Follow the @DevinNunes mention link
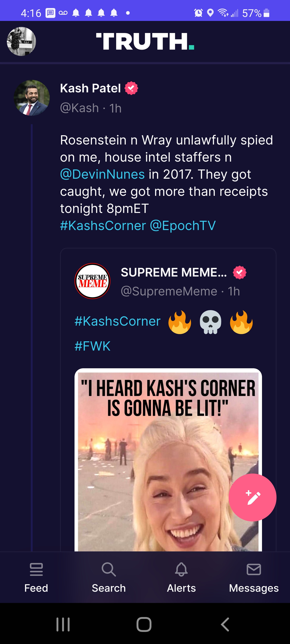Screen dimensions: 290x644 pyautogui.click(x=102, y=174)
